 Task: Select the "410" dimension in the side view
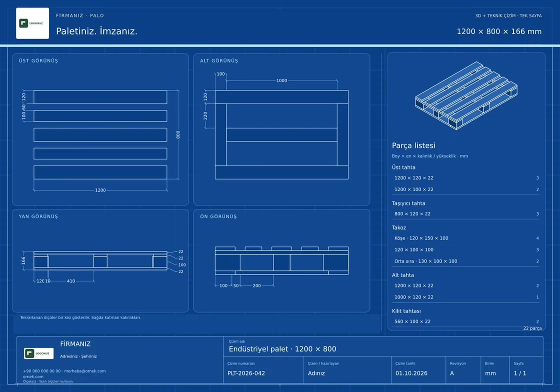(71, 281)
